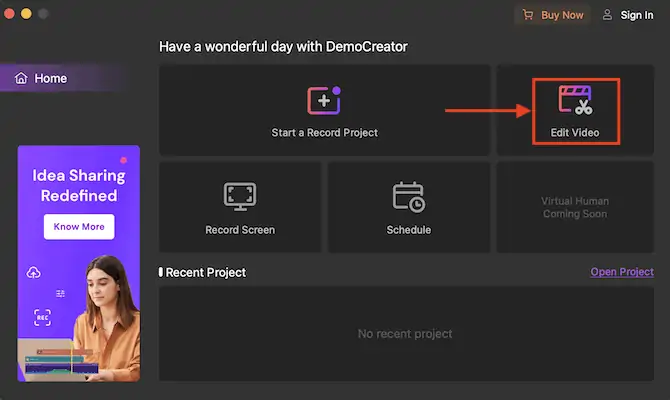The image size is (670, 400).
Task: Go to the Home tab
Action: tap(64, 78)
